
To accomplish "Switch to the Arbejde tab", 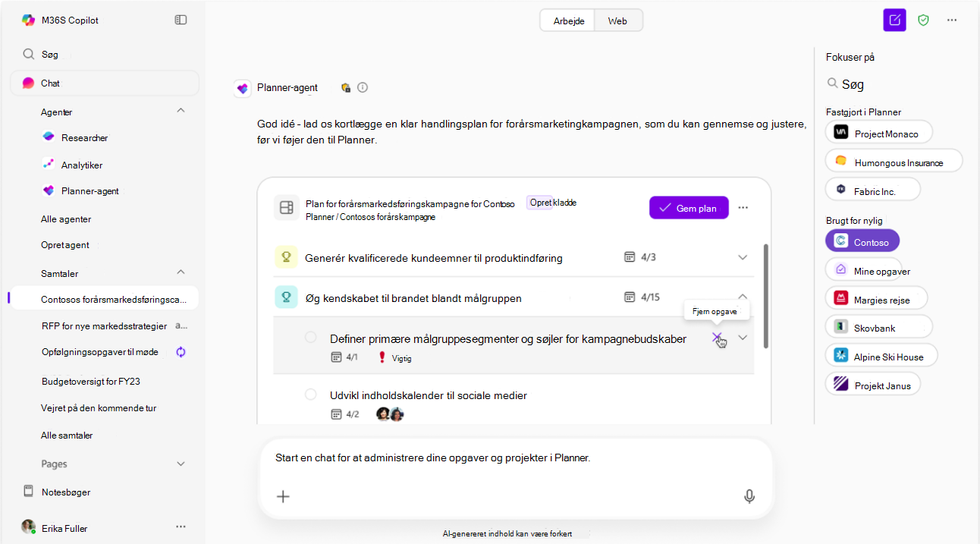I will point(568,20).
